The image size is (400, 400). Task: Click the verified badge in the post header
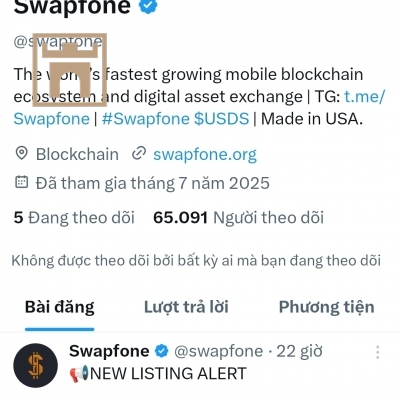[x=162, y=351]
